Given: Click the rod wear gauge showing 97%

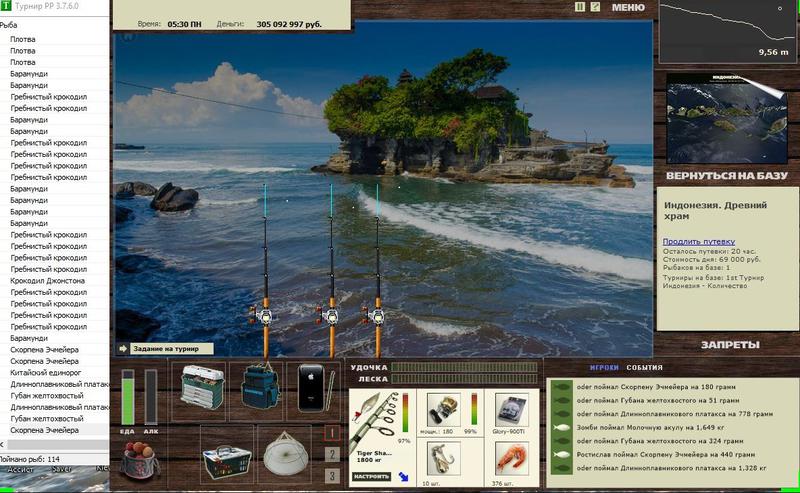Looking at the screenshot, I should (406, 412).
